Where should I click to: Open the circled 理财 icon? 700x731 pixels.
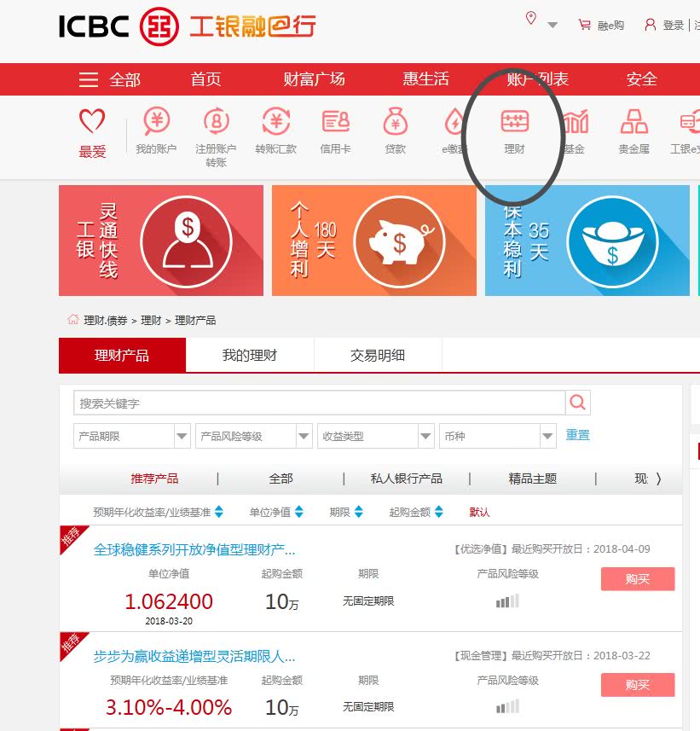pos(514,121)
